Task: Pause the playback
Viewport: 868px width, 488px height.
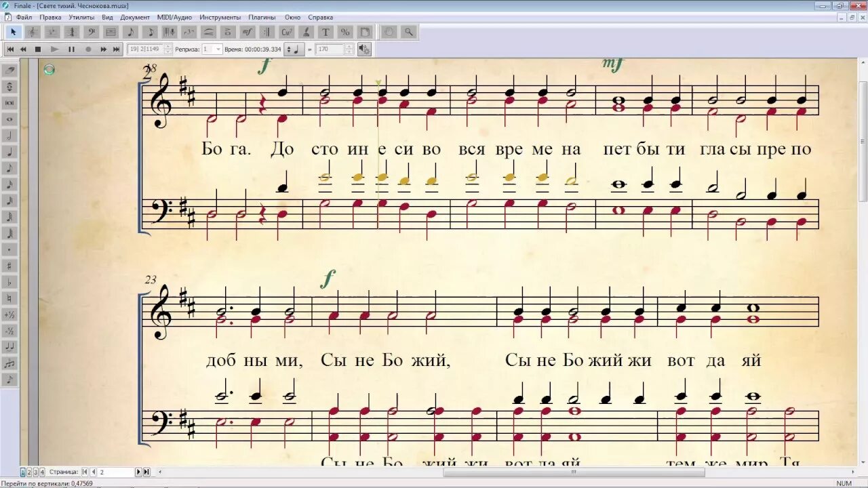Action: [71, 49]
